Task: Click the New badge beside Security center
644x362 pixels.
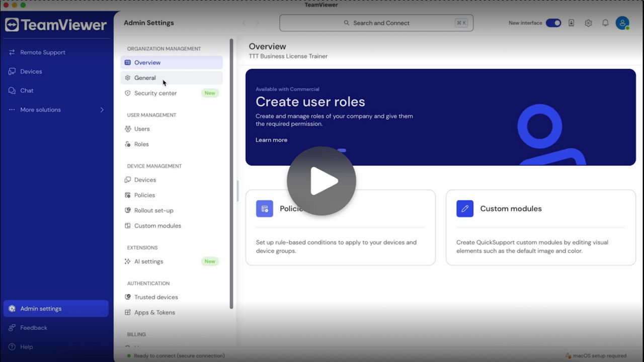Action: point(210,93)
